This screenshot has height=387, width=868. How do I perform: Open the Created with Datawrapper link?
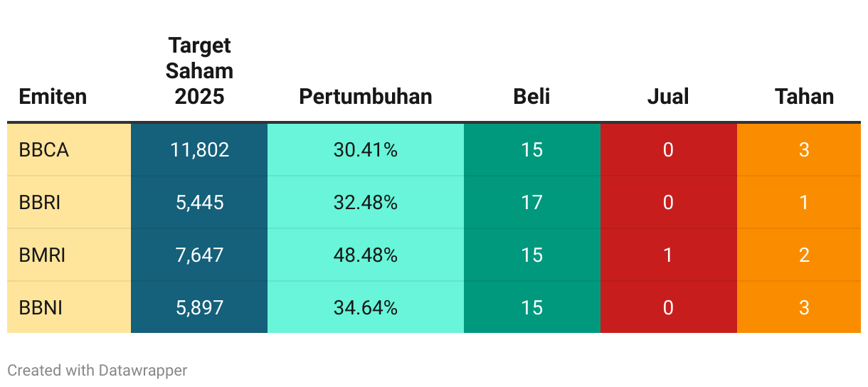pyautogui.click(x=97, y=371)
